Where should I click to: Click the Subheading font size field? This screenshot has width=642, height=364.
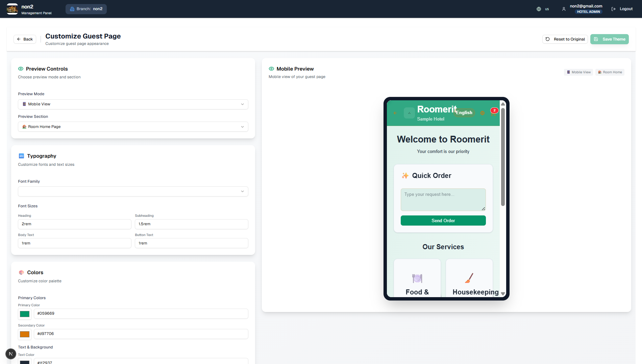click(x=192, y=224)
